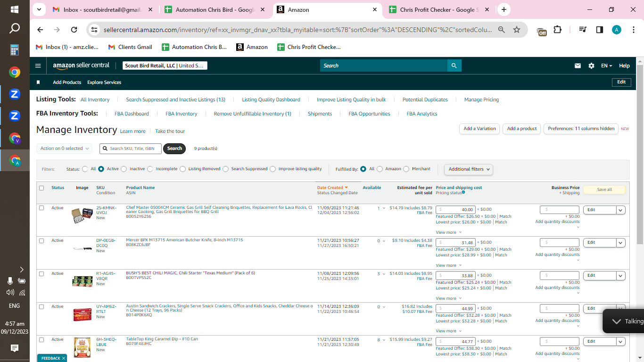The image size is (644, 362).
Task: Open Manage Pricing listing tool
Action: (x=481, y=99)
